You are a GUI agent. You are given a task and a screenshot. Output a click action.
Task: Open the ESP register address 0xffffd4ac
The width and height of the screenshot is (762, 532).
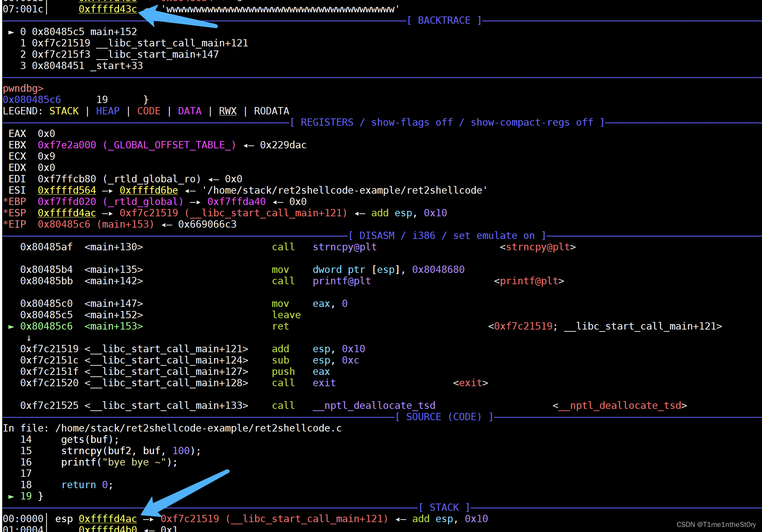click(x=67, y=213)
